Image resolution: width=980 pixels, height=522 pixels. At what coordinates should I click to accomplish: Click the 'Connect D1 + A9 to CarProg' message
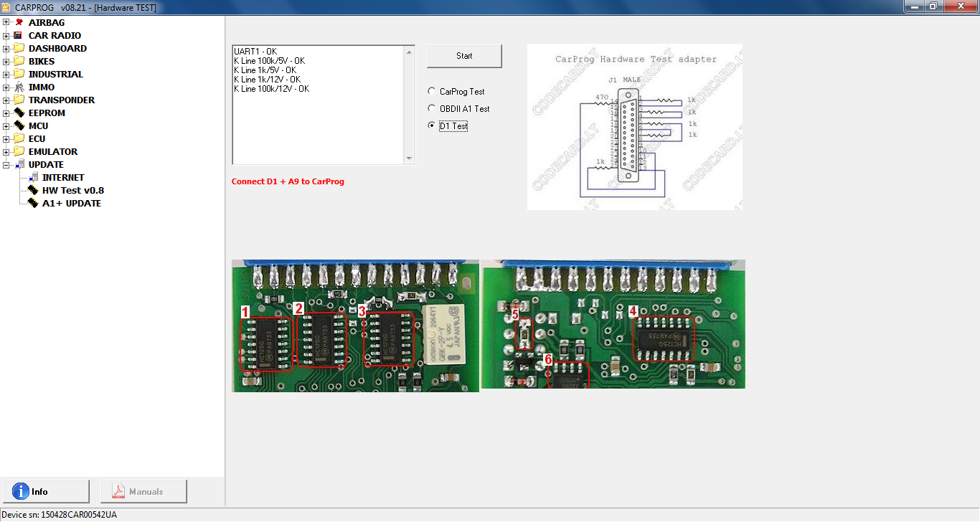pos(288,181)
